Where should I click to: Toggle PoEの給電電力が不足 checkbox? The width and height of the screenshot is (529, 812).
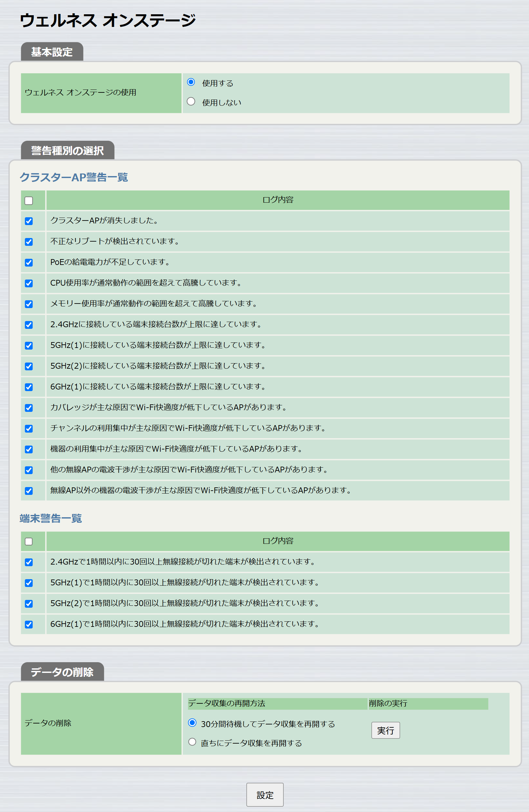click(x=29, y=263)
